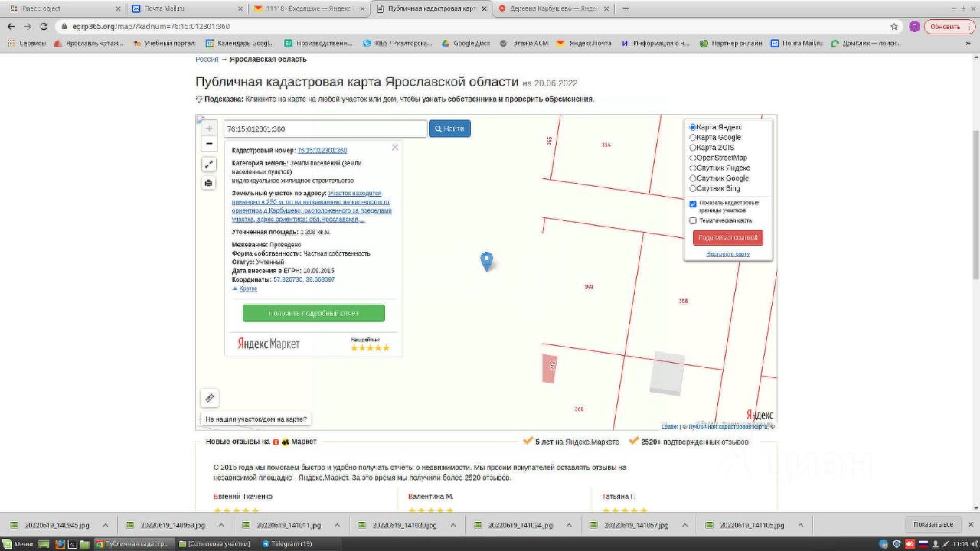980x551 pixels.
Task: Click the red Поделиться ссылкой button
Action: click(x=728, y=238)
